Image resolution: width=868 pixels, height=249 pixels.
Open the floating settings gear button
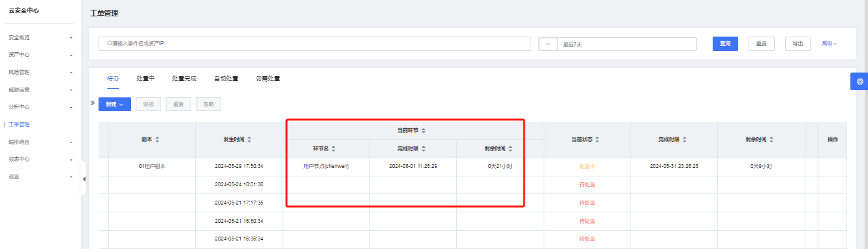(860, 82)
